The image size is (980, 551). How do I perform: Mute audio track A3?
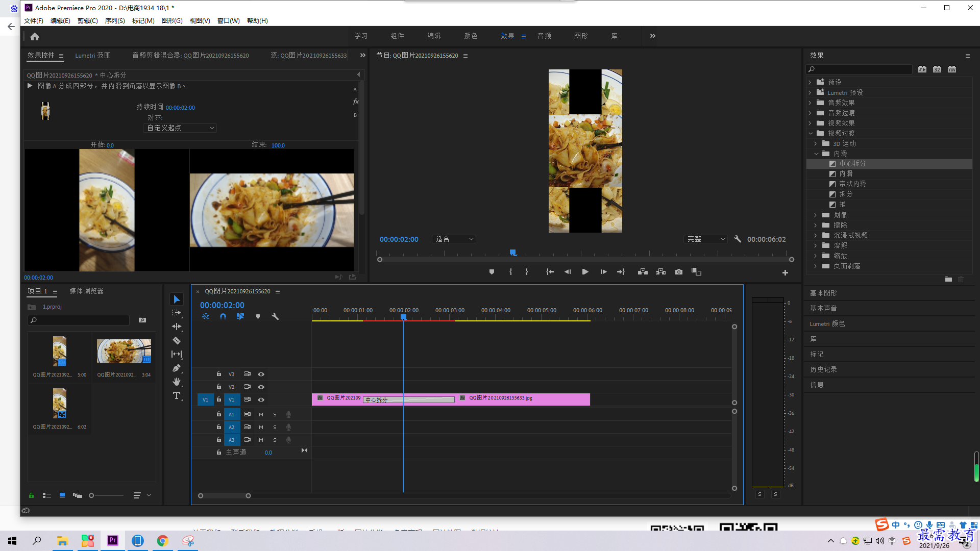click(261, 440)
